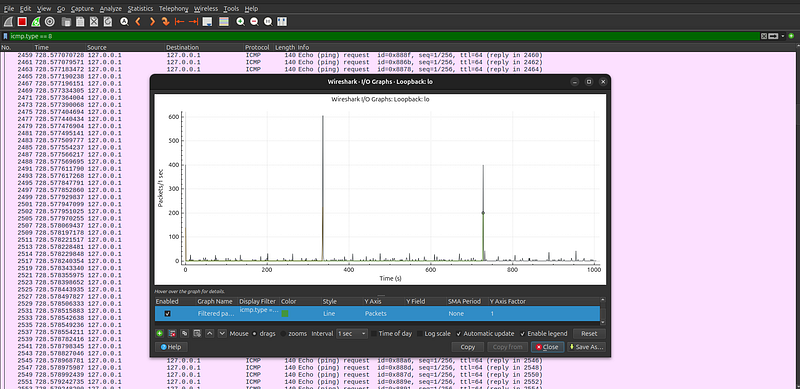Open the Statistics menu
This screenshot has width=800, height=389.
pos(140,9)
